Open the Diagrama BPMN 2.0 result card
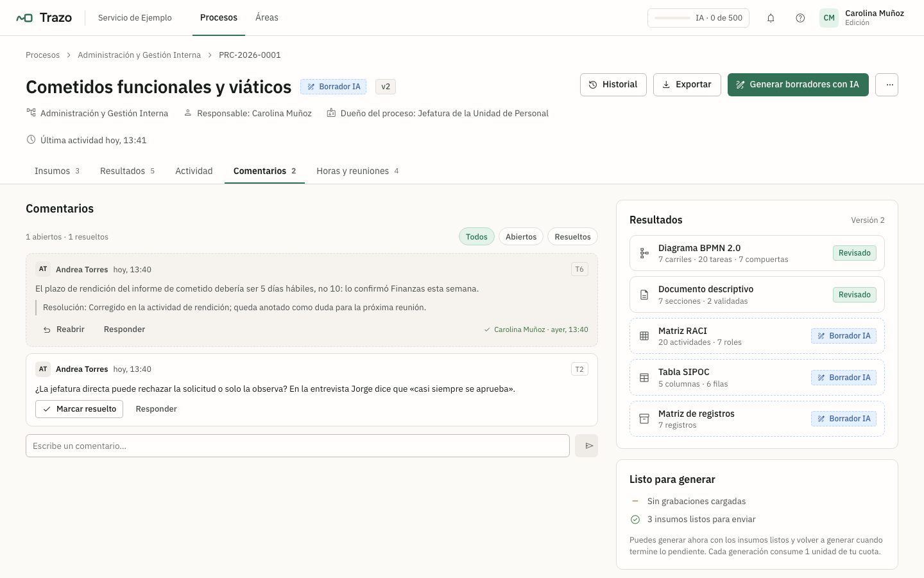The image size is (924, 578). [757, 253]
